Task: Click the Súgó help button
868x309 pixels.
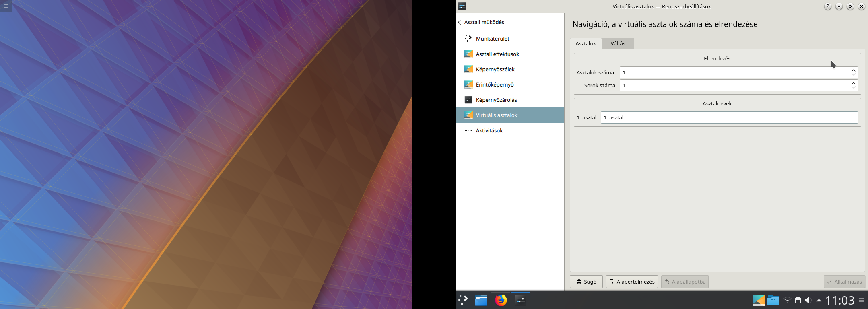Action: point(586,282)
